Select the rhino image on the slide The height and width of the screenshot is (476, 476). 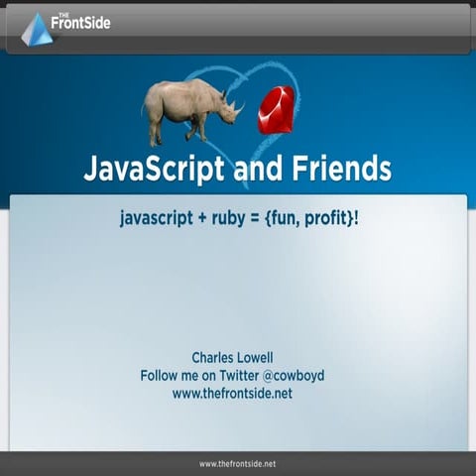click(193, 112)
